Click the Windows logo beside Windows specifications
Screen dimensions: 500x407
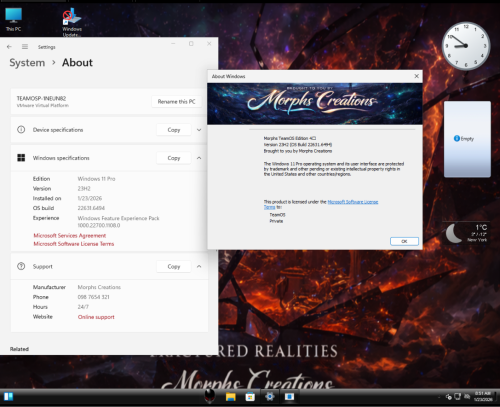(x=21, y=158)
